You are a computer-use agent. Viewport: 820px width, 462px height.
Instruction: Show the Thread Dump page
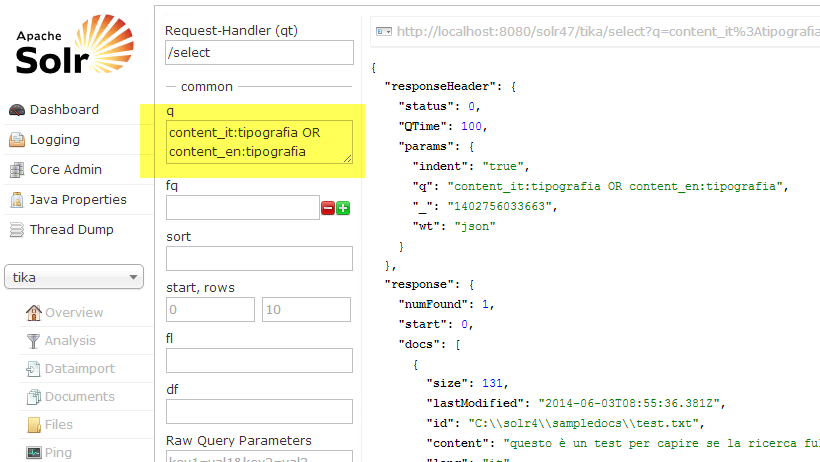pos(72,230)
